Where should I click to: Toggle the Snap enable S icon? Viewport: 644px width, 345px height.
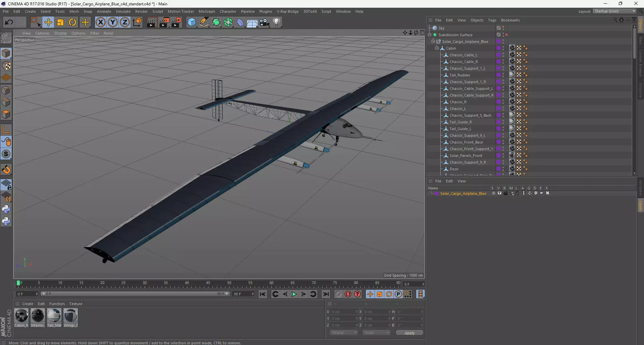[6, 154]
